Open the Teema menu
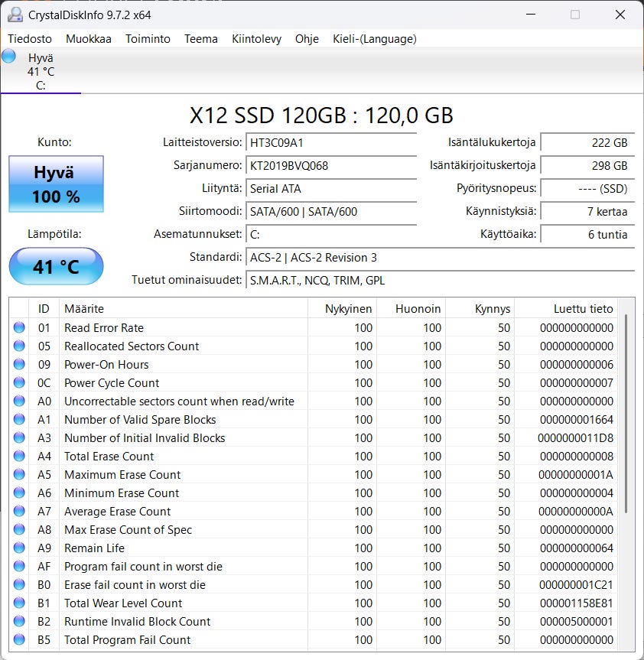 click(x=201, y=39)
